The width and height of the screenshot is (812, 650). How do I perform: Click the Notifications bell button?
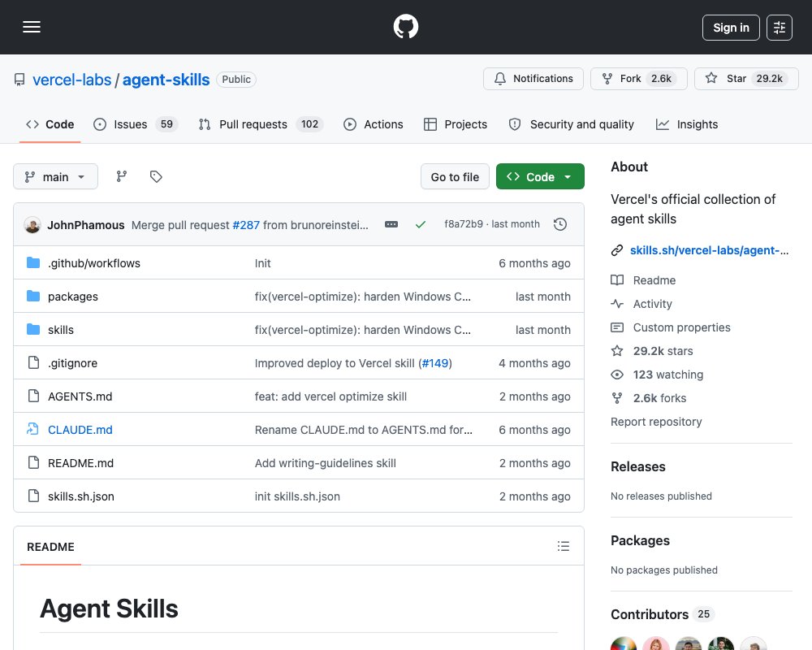[533, 79]
